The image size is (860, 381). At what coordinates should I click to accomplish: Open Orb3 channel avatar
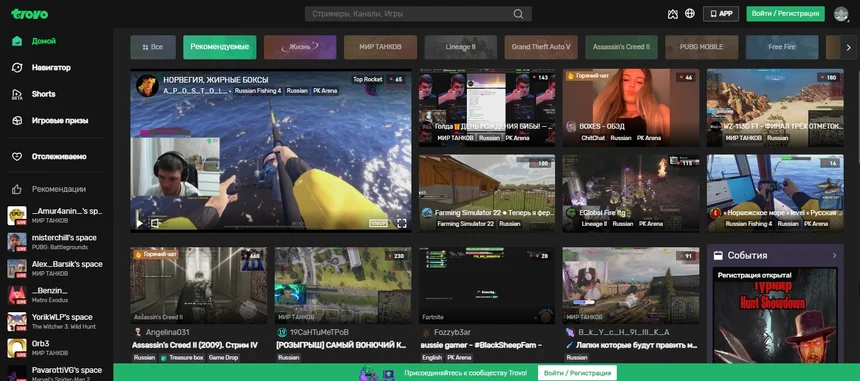pyautogui.click(x=17, y=348)
